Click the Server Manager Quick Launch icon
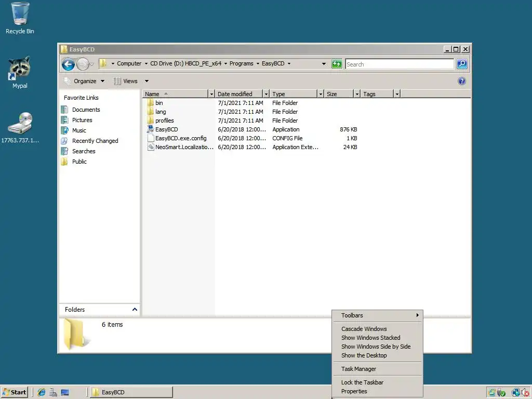This screenshot has width=532, height=399. (53, 392)
